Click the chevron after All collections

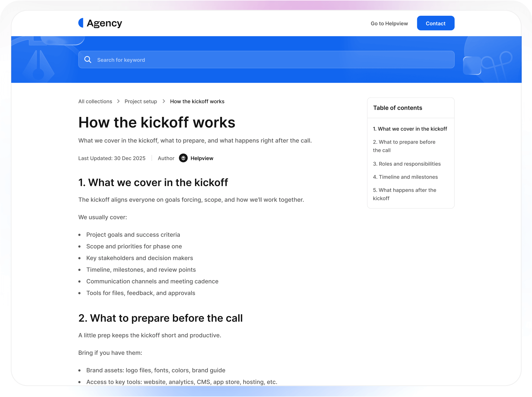pyautogui.click(x=119, y=101)
